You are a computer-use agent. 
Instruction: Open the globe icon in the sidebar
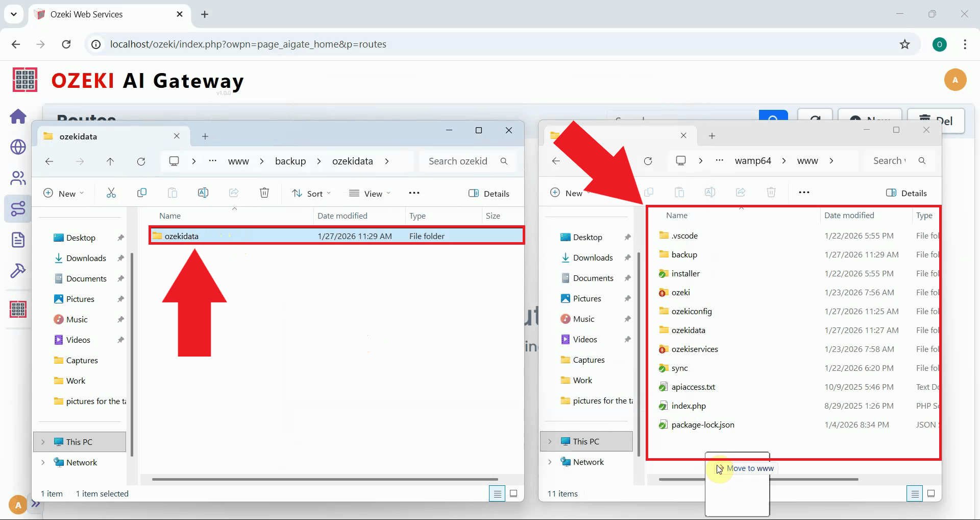pyautogui.click(x=18, y=147)
